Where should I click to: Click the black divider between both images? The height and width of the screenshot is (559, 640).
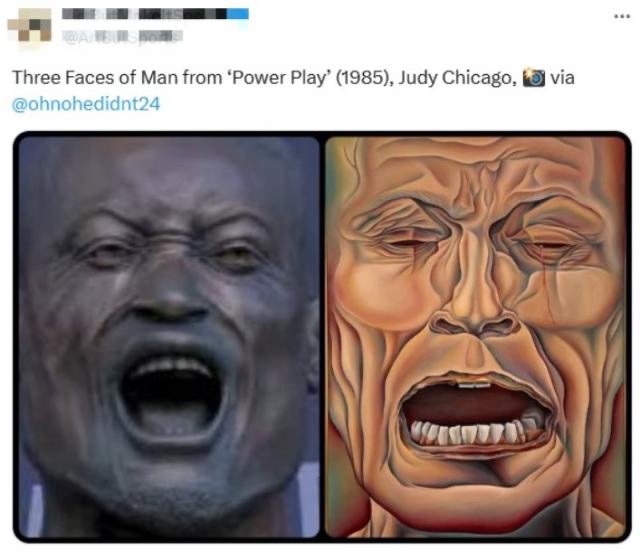[x=322, y=337]
